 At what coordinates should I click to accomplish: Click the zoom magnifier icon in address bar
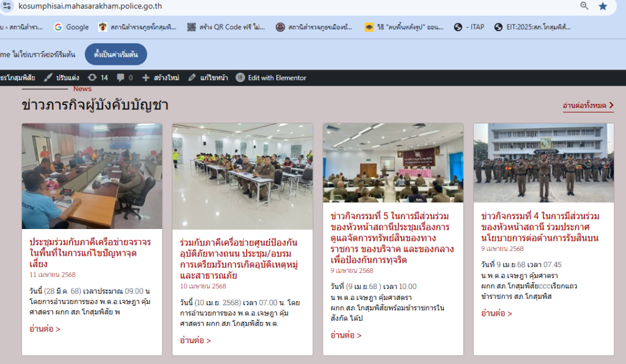tap(584, 6)
